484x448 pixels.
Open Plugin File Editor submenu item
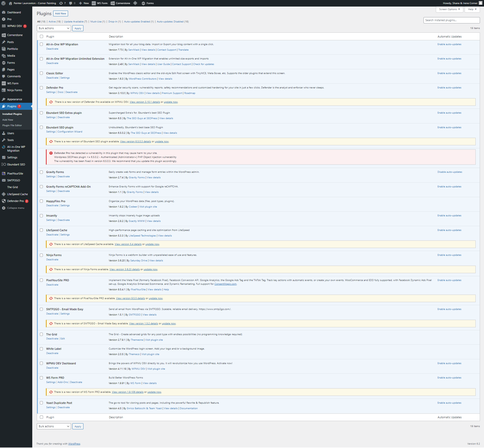pyautogui.click(x=12, y=125)
